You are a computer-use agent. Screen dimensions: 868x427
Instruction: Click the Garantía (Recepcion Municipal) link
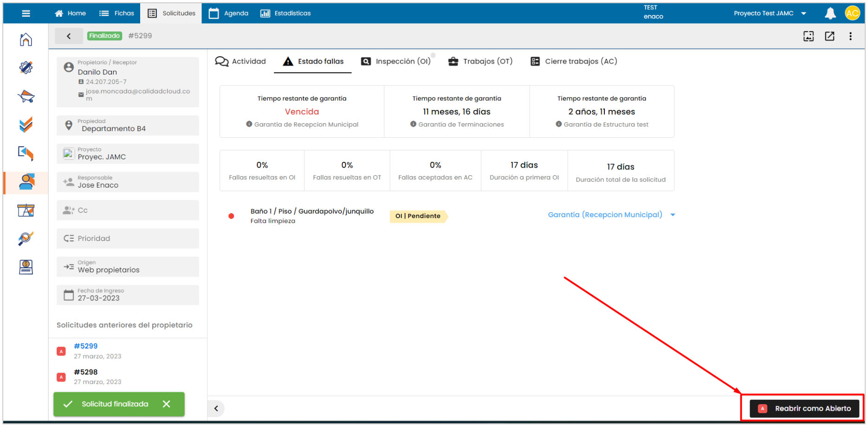click(x=605, y=215)
